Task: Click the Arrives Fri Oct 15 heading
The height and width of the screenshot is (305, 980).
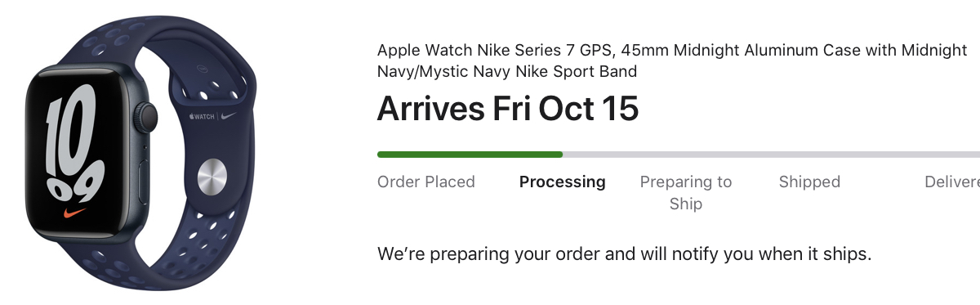Action: [x=507, y=110]
